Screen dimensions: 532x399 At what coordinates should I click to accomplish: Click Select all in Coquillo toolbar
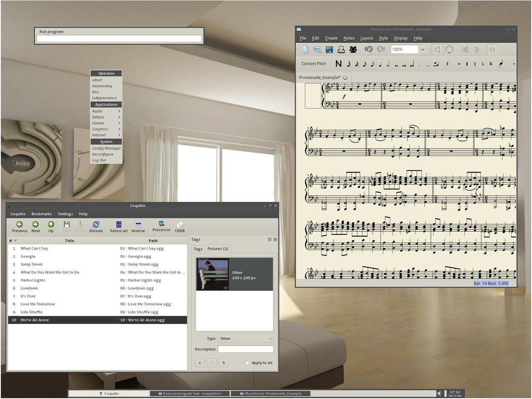pos(119,227)
